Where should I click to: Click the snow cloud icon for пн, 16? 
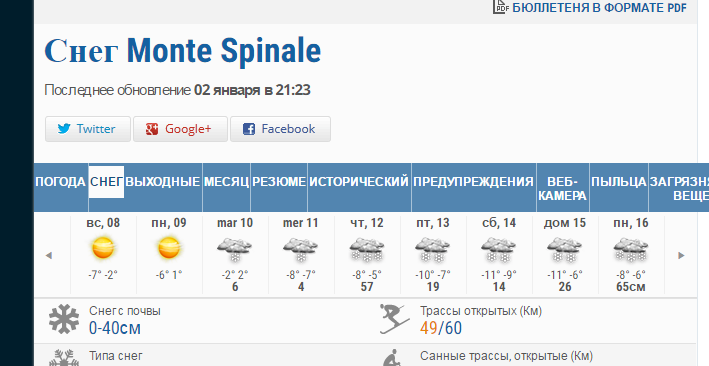(x=631, y=250)
